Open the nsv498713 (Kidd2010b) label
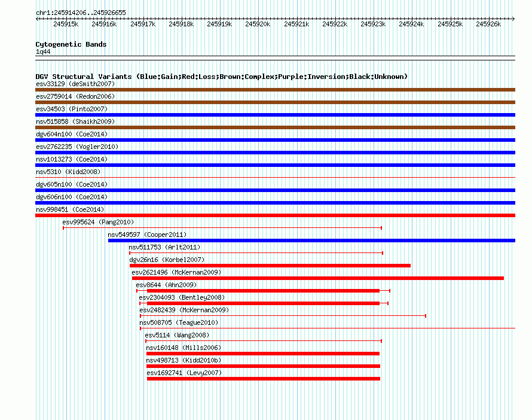Viewport: 532px width, 420px height. (184, 360)
